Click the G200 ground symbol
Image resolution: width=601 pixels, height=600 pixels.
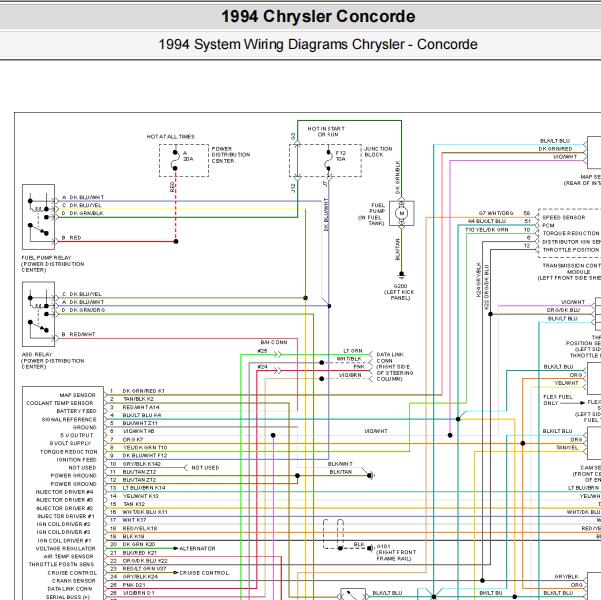pyautogui.click(x=401, y=275)
